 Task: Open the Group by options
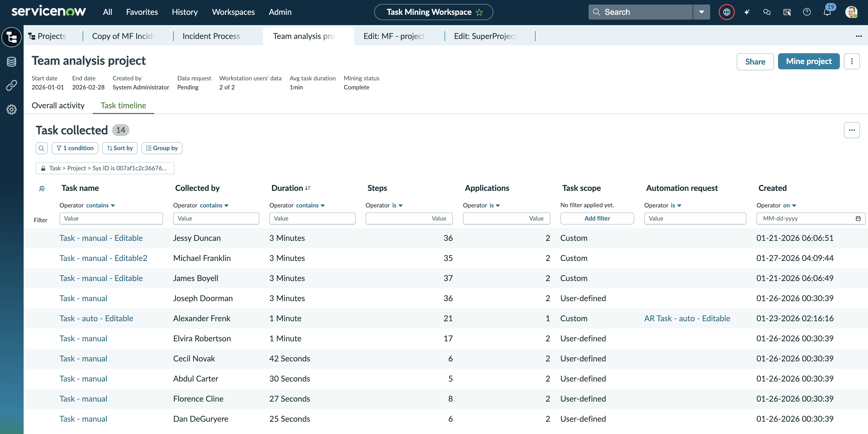[162, 148]
